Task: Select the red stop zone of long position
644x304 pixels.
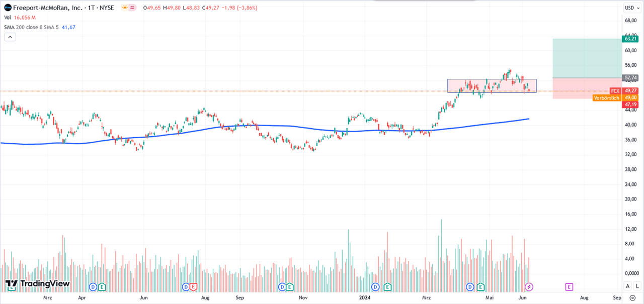Action: coord(587,88)
